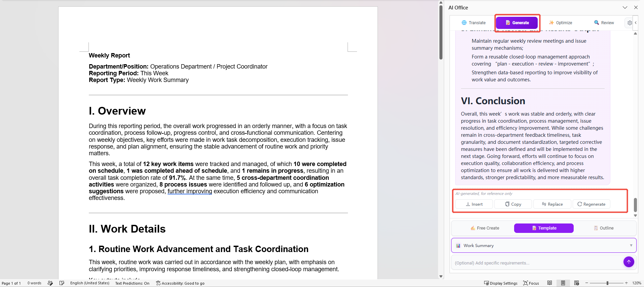Open AI Office settings gear
Viewport: 644px width, 287px height.
point(630,23)
